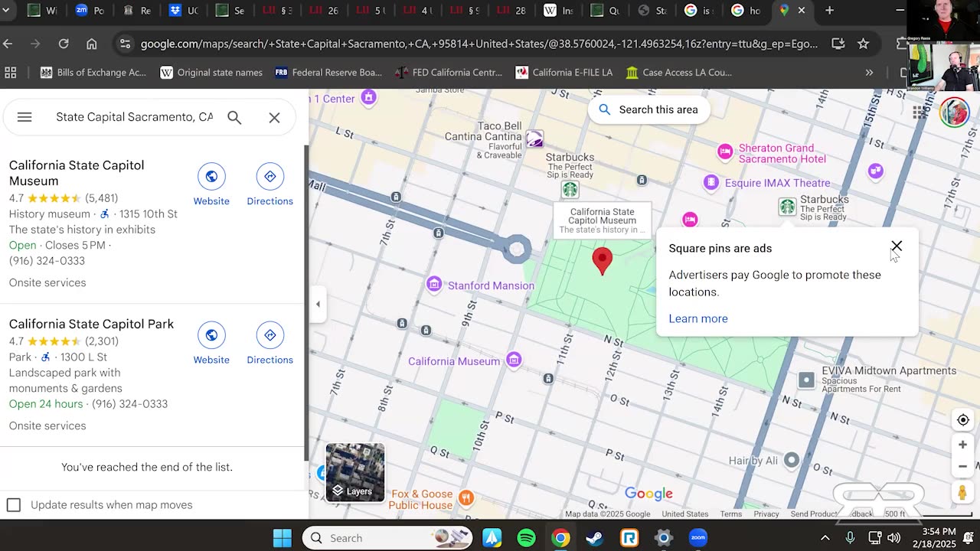
Task: Switch to the UC tab
Action: pyautogui.click(x=183, y=11)
